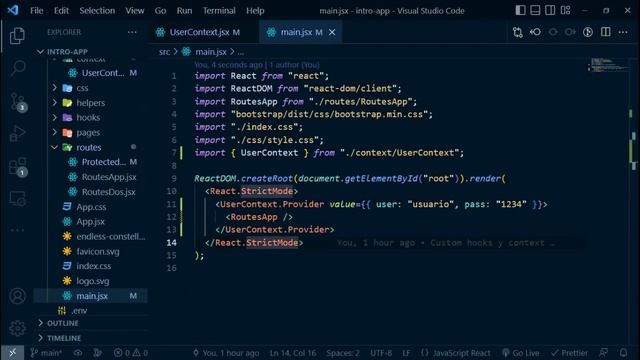Screen dimensions: 640x360
Task: Go back to previous change icon
Action: [535, 32]
